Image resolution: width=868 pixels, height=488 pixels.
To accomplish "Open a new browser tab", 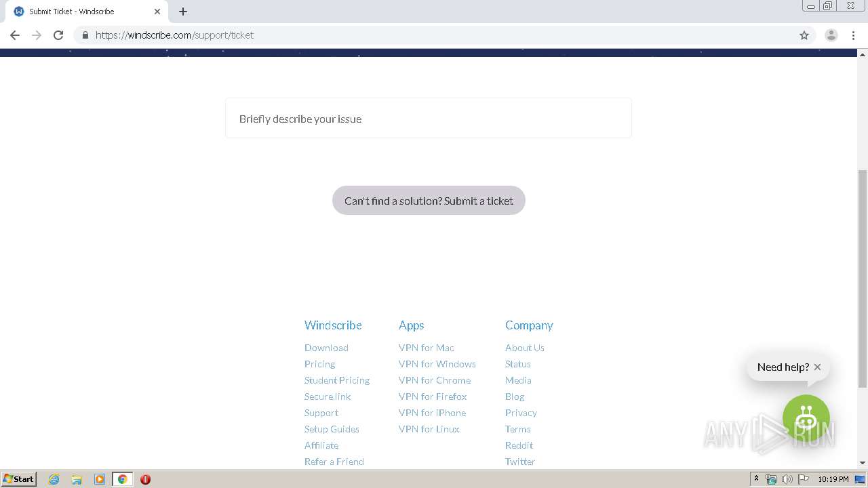I will click(183, 12).
